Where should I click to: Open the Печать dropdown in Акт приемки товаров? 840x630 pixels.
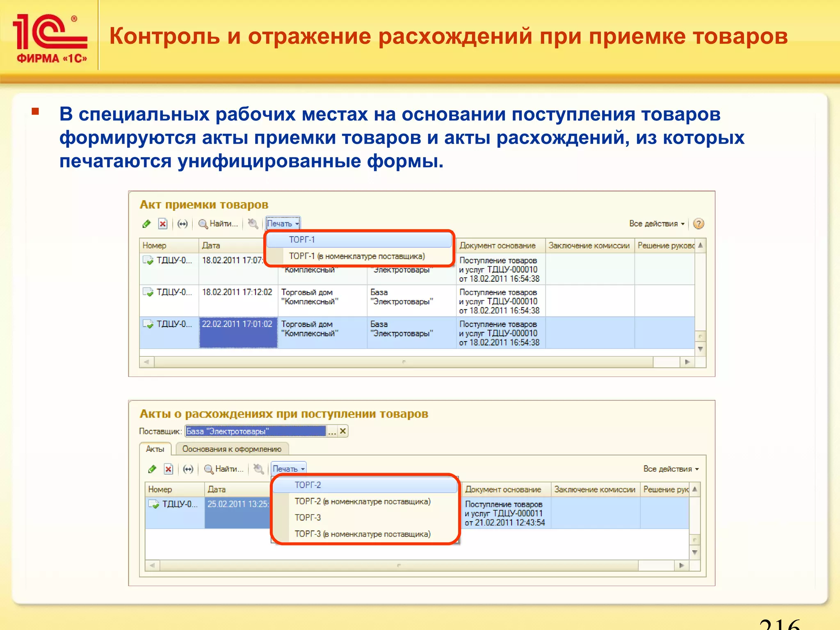(283, 224)
